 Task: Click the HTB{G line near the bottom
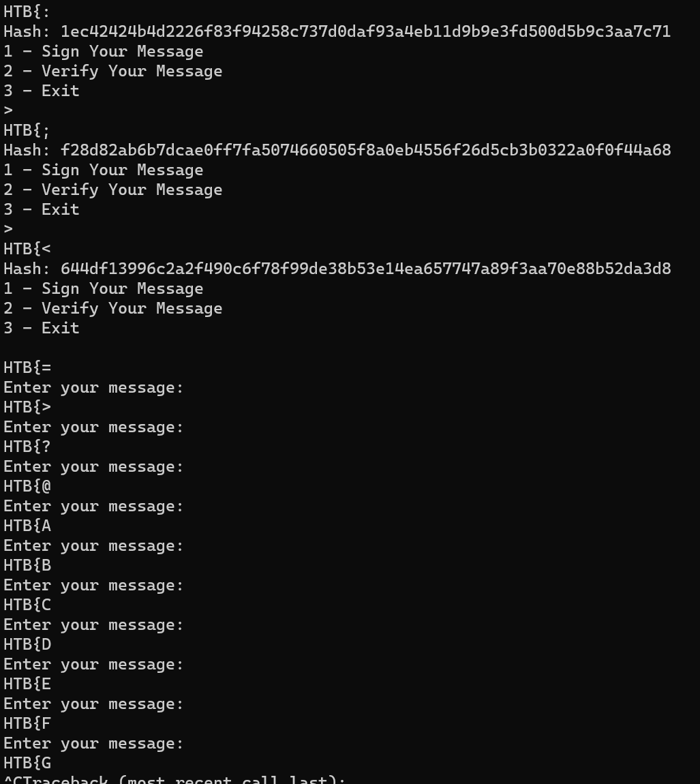[27, 762]
